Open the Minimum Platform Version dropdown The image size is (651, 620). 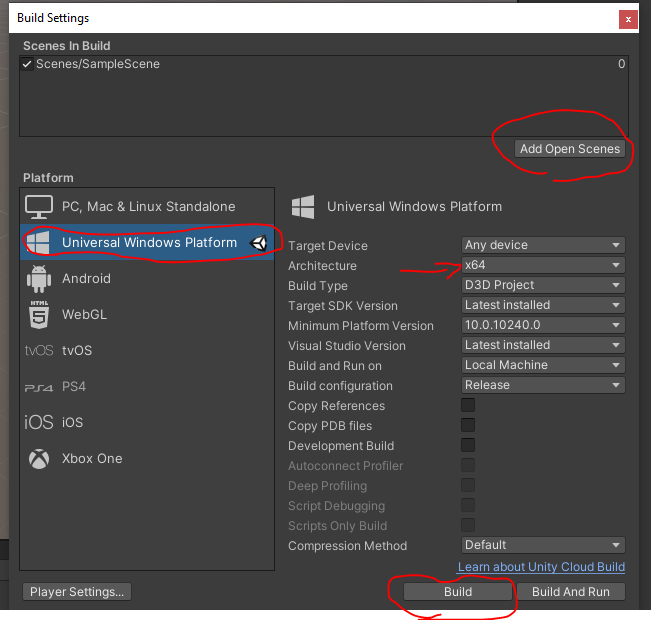pyautogui.click(x=543, y=325)
